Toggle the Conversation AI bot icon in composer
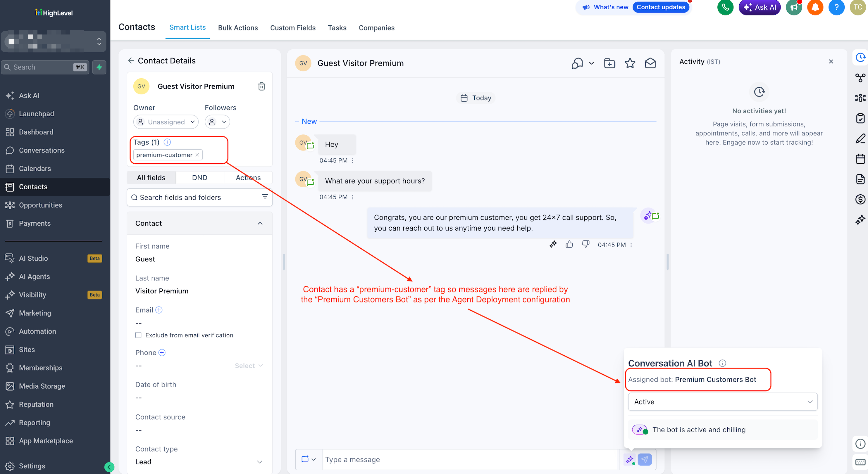This screenshot has width=868, height=474. [629, 459]
